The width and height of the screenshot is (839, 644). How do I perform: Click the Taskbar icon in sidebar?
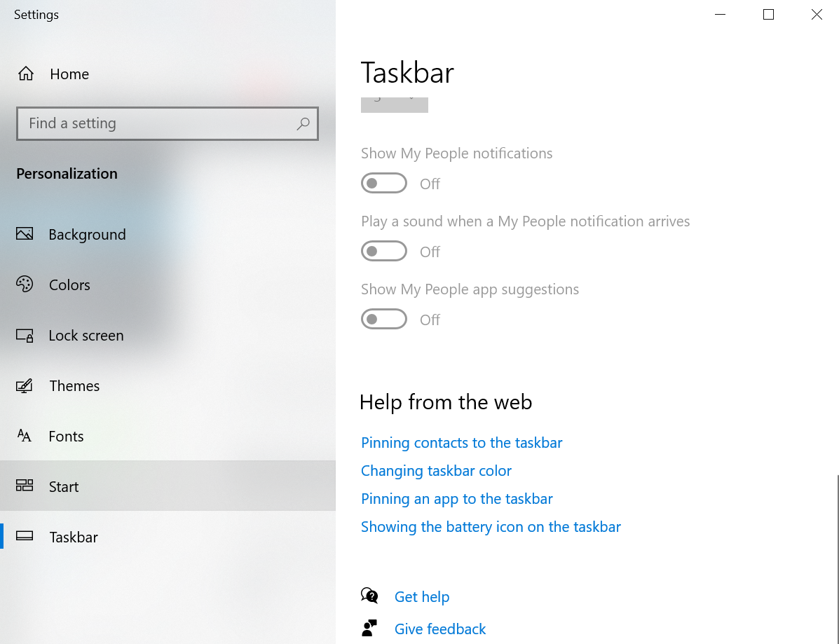coord(25,536)
